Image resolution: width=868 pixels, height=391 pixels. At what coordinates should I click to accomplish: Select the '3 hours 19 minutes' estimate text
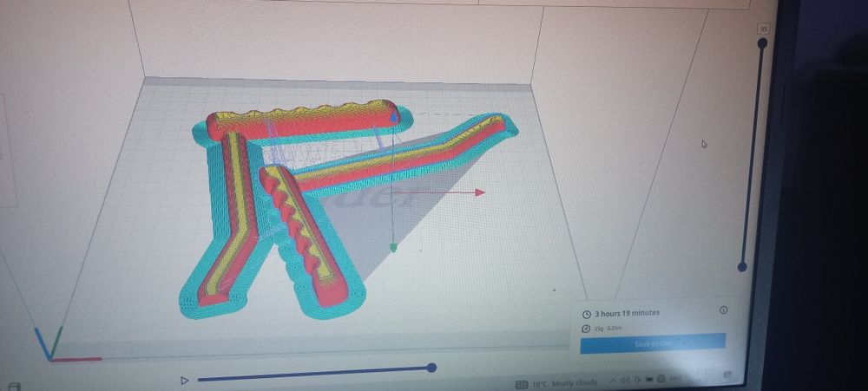click(x=627, y=313)
